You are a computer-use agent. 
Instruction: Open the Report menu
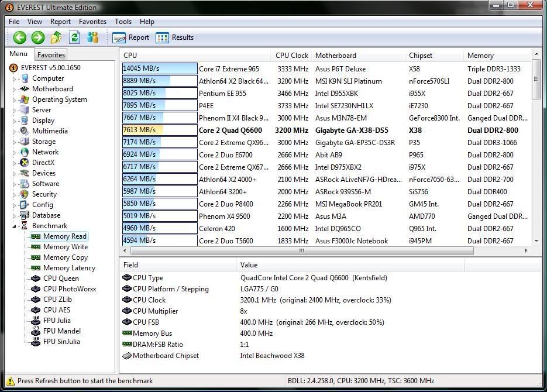click(x=60, y=22)
